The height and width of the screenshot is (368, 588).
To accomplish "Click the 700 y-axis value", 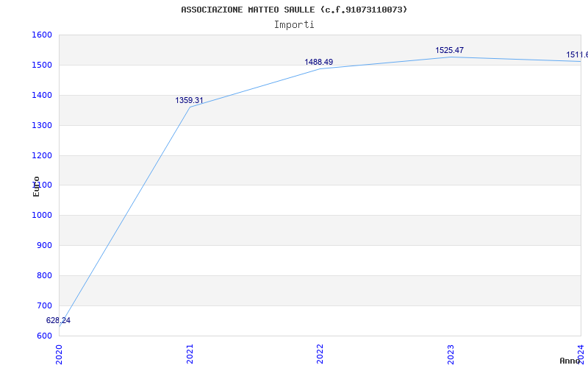I will (44, 305).
